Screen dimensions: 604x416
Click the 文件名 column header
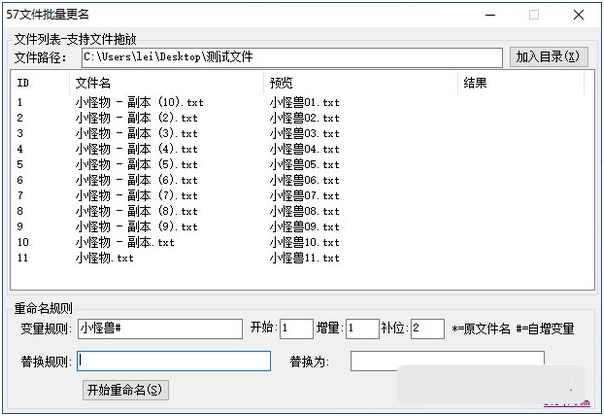point(165,84)
